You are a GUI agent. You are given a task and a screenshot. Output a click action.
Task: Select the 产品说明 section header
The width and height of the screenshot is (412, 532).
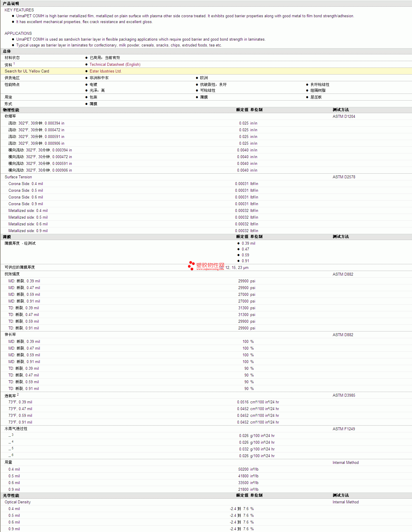tap(11, 4)
